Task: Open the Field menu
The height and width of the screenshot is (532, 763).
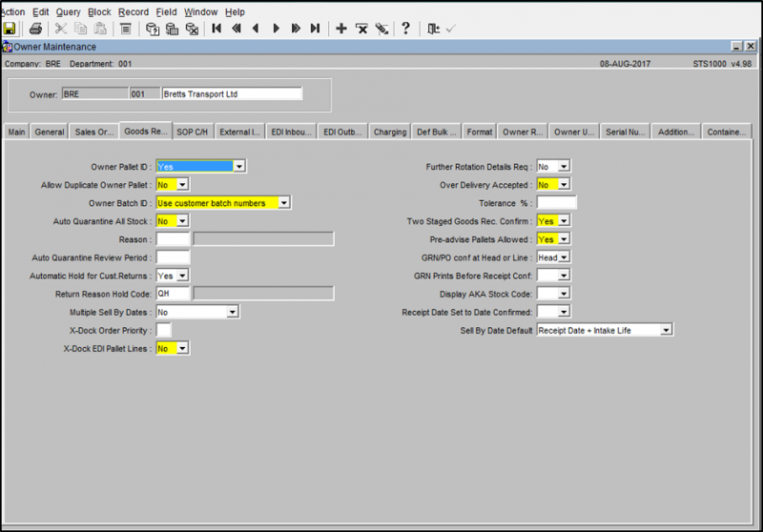Action: click(x=166, y=11)
